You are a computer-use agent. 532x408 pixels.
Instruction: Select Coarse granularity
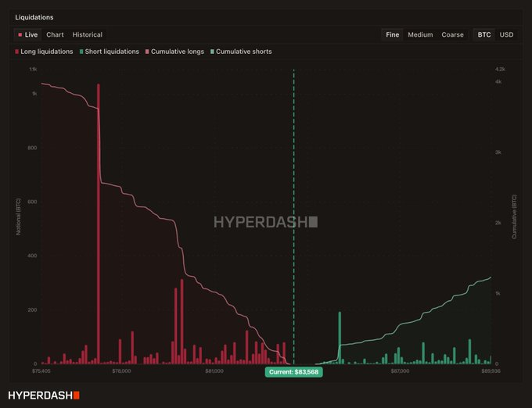click(452, 34)
